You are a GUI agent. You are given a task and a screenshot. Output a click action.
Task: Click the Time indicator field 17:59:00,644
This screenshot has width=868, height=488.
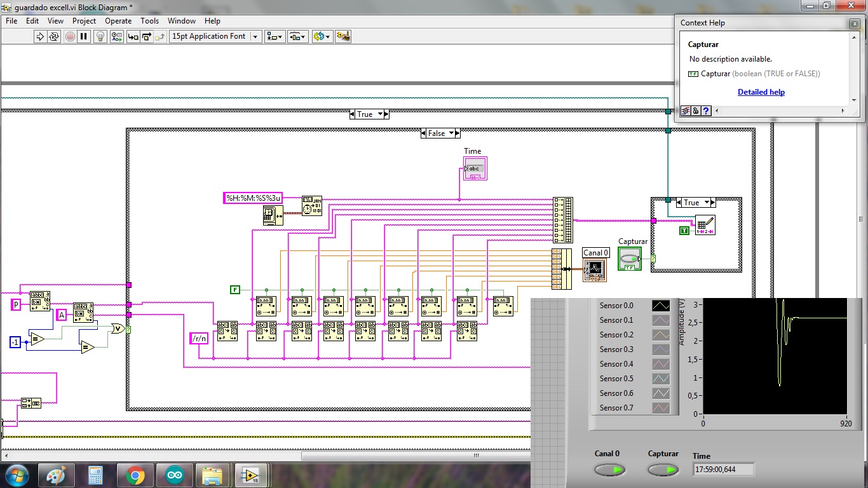click(724, 470)
